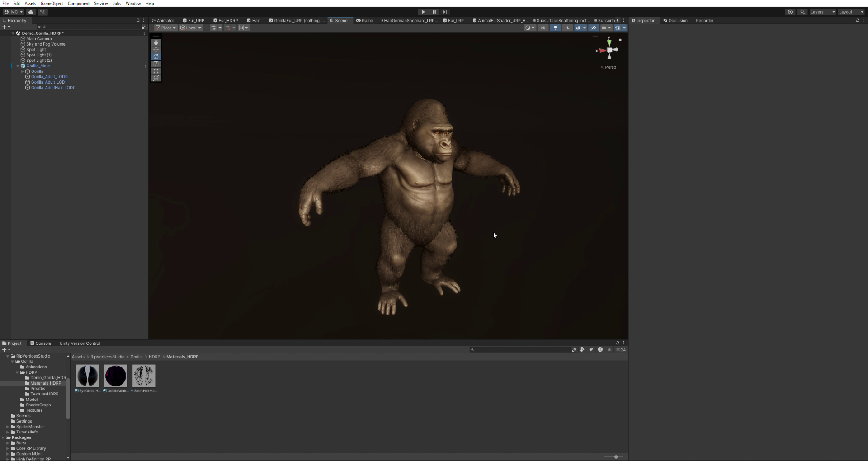
Task: Open snap increment settings
Action: click(243, 28)
